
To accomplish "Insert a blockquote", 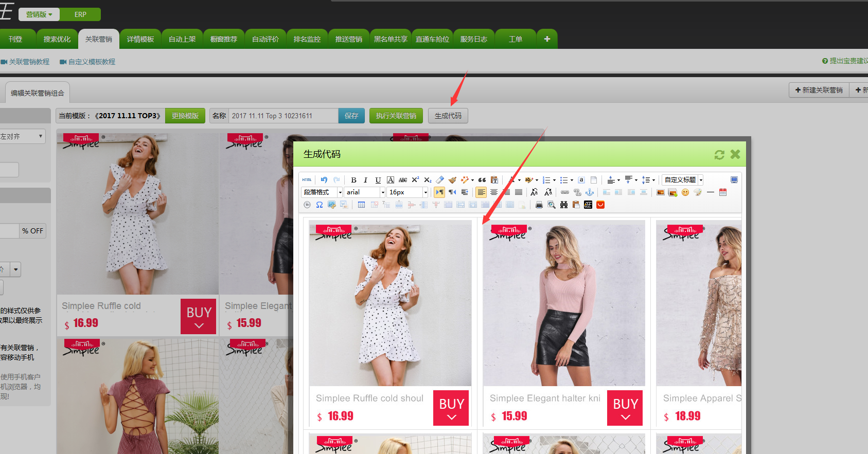I will (482, 180).
